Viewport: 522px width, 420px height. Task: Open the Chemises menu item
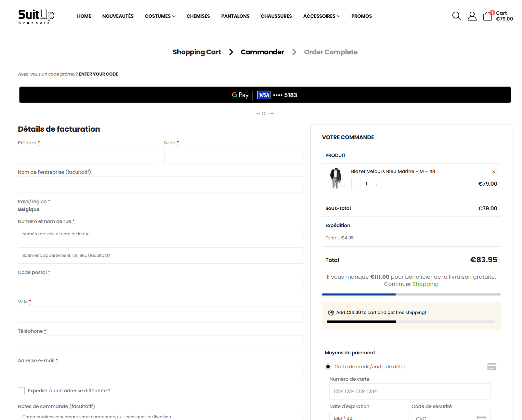[198, 16]
